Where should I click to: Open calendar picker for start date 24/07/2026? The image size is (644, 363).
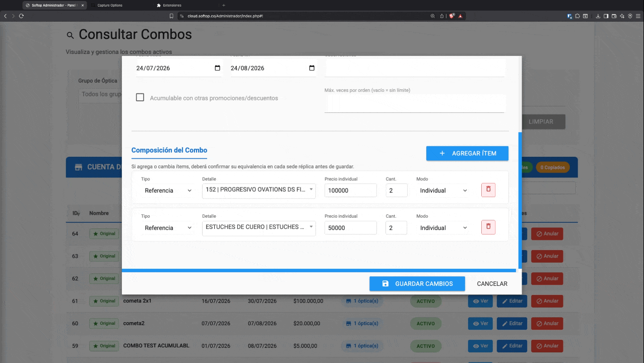click(218, 68)
